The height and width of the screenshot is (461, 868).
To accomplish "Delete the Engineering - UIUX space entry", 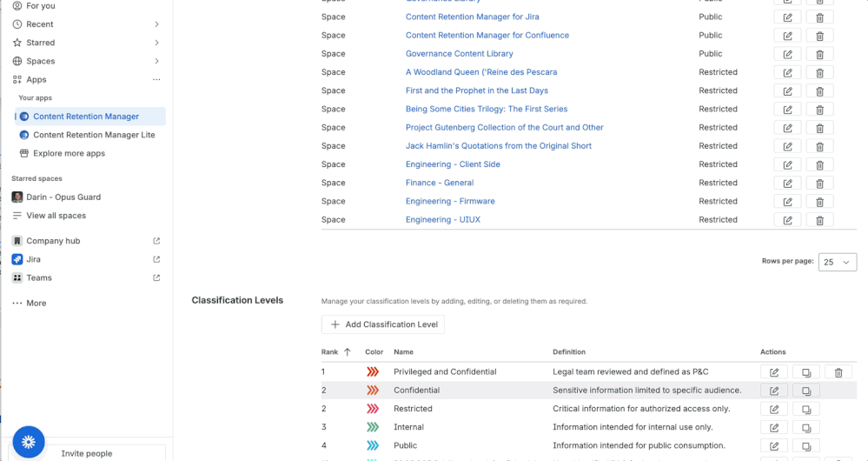I will click(x=819, y=220).
